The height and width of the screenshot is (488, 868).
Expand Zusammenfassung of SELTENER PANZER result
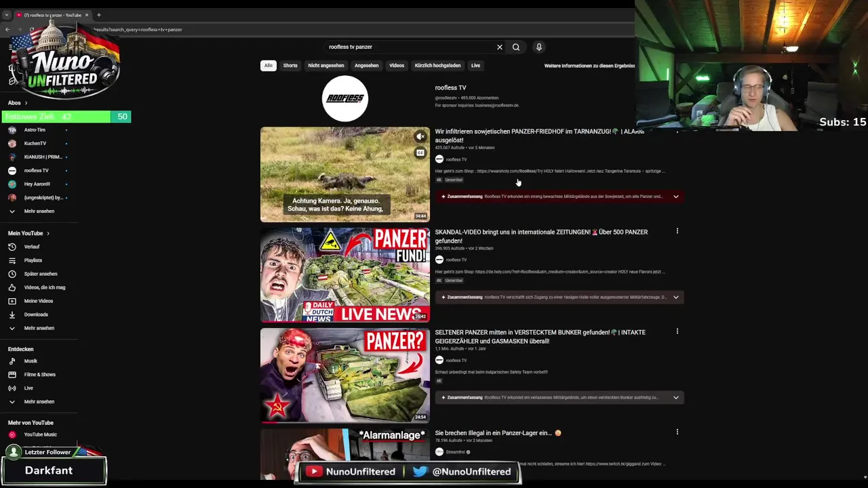click(675, 398)
